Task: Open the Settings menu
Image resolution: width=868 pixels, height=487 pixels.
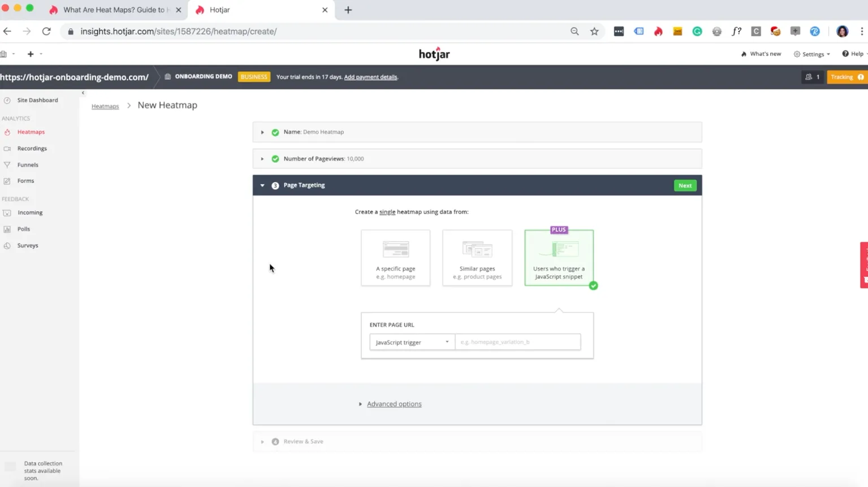Action: (812, 54)
